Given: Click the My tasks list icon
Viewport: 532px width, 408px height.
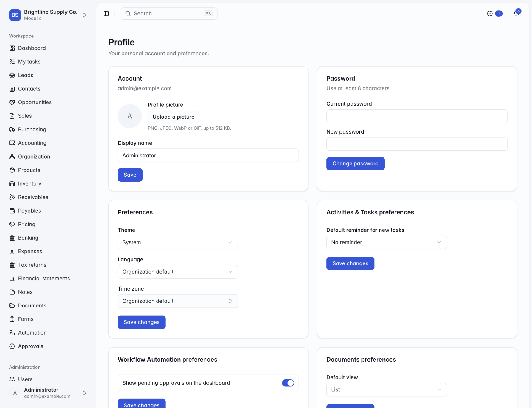Looking at the screenshot, I should pos(12,62).
